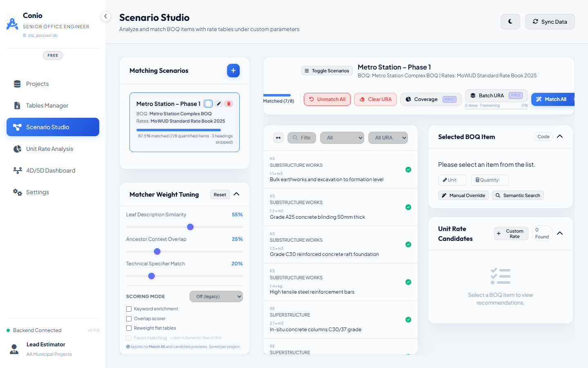The height and width of the screenshot is (368, 588).
Task: Reset the matcher weights
Action: (220, 195)
